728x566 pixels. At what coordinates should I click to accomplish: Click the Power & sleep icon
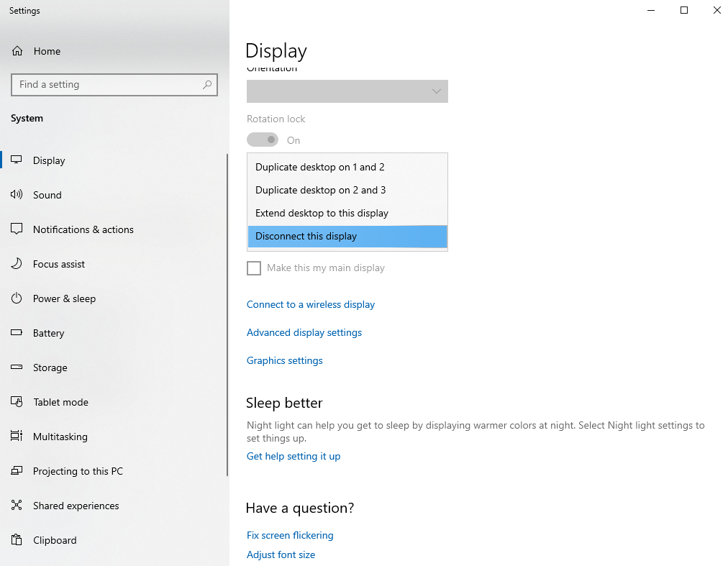point(17,298)
